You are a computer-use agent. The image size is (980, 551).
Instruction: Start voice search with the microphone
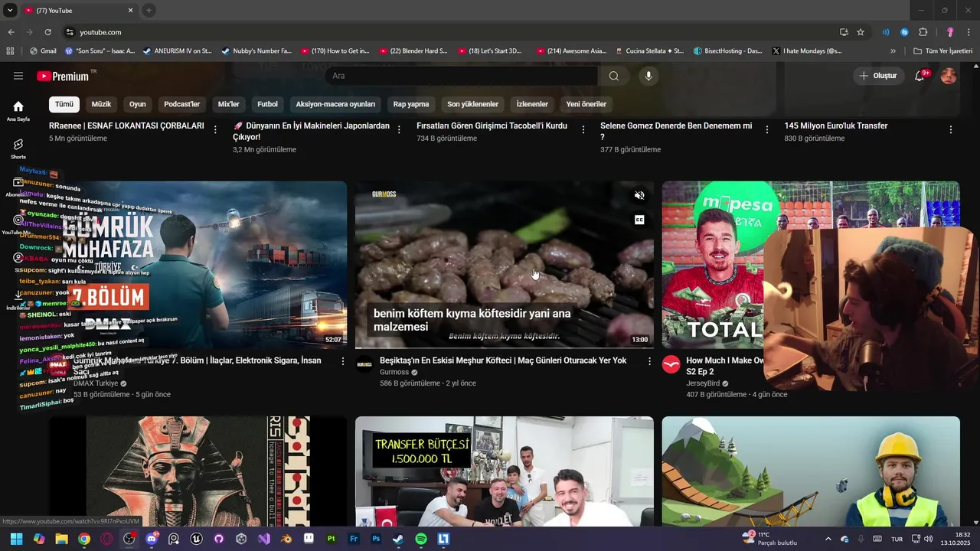pyautogui.click(x=648, y=76)
